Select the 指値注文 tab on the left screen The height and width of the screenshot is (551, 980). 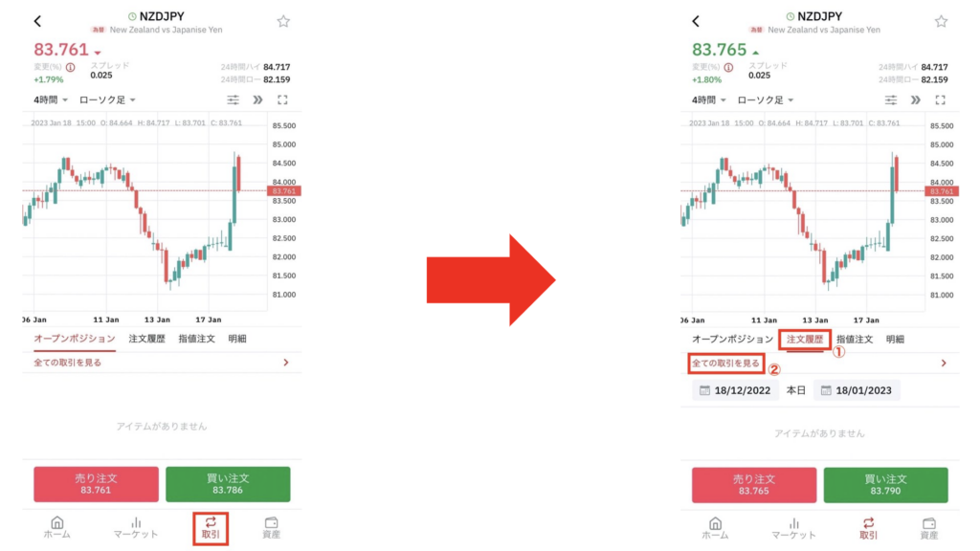click(x=196, y=339)
